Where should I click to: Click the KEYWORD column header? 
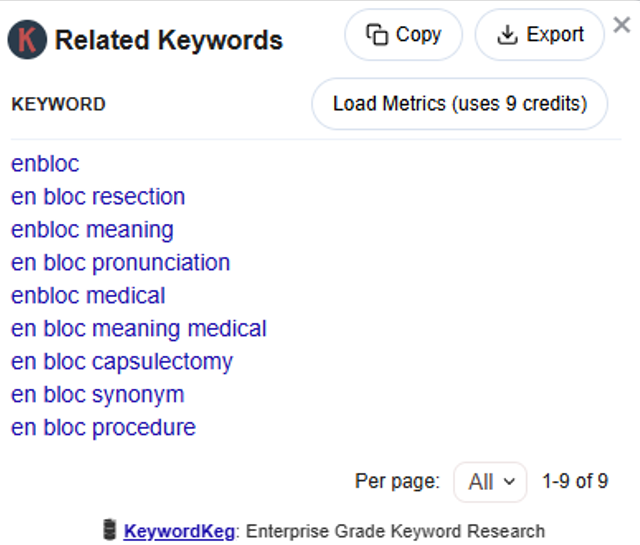[58, 104]
